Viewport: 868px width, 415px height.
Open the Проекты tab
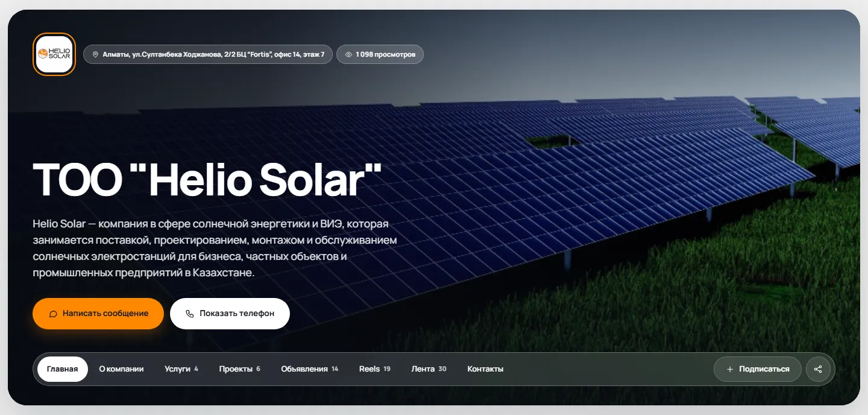[240, 369]
